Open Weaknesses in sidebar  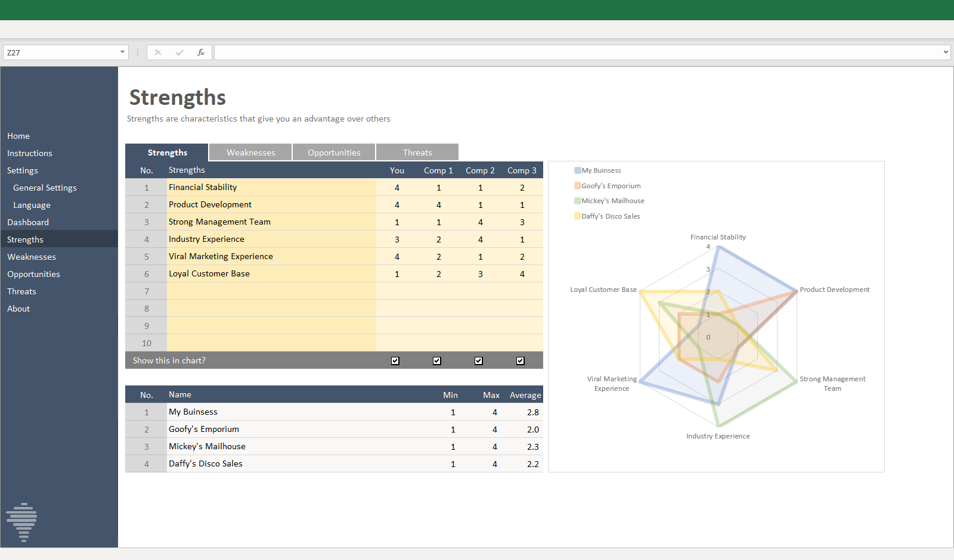(32, 257)
